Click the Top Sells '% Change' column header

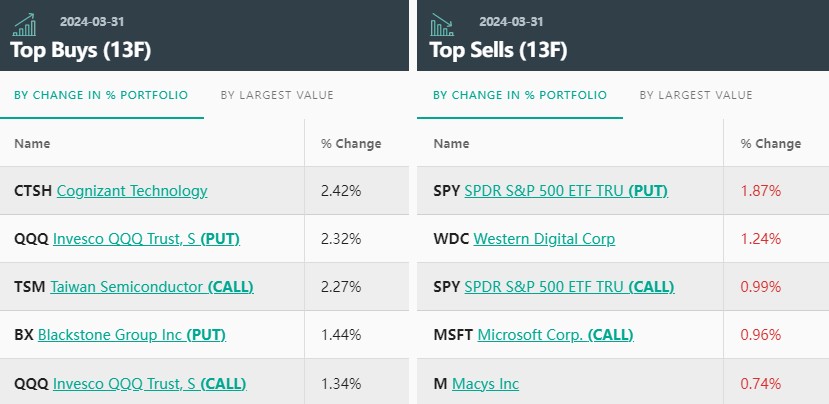770,143
